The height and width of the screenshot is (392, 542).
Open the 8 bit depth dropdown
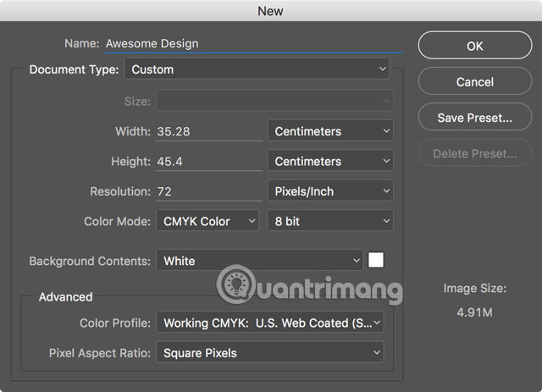point(330,221)
